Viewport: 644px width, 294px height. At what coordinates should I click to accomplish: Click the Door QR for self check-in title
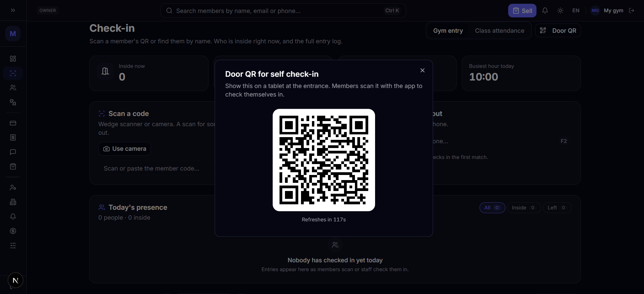tap(272, 74)
